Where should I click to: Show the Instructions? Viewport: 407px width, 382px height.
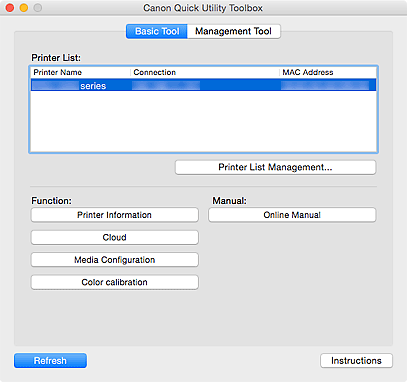point(356,361)
